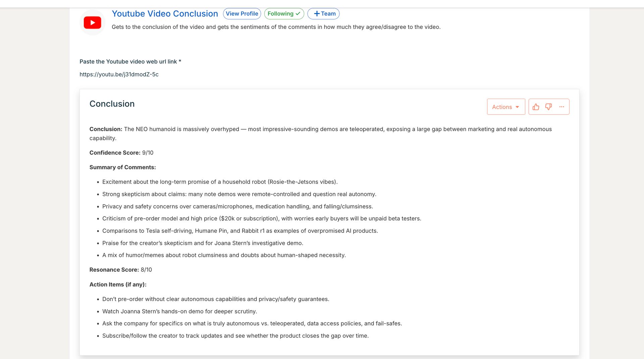Expand the Actions dropdown
This screenshot has width=644, height=359.
505,107
